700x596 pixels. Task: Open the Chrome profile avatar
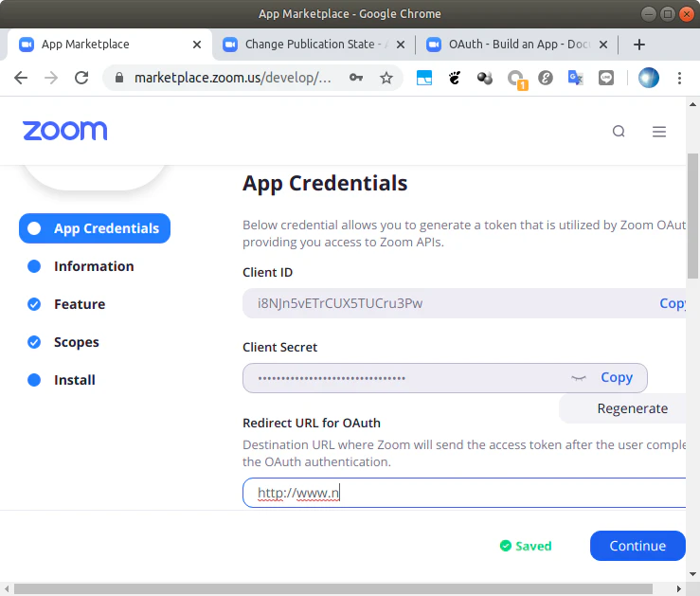(x=649, y=78)
